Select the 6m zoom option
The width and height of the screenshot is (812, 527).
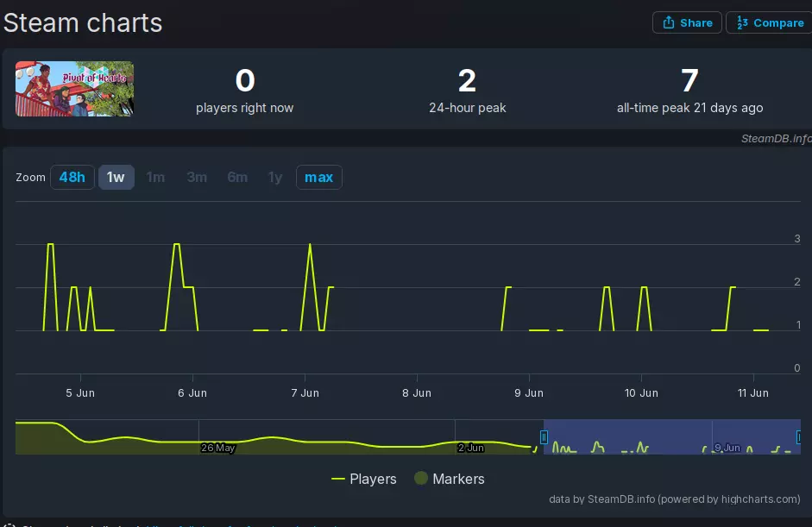point(237,177)
